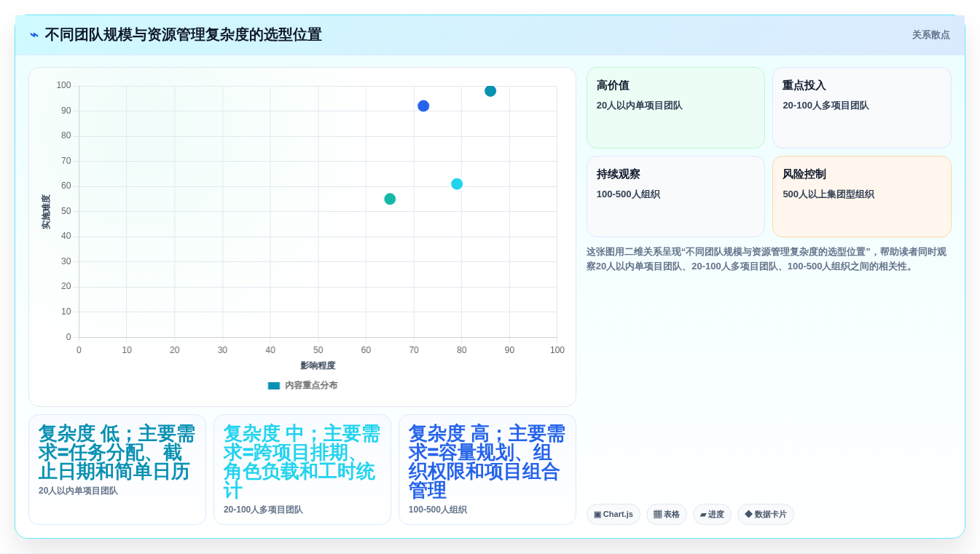The width and height of the screenshot is (980, 554).
Task: Click the 表格 tag chip
Action: tap(667, 514)
